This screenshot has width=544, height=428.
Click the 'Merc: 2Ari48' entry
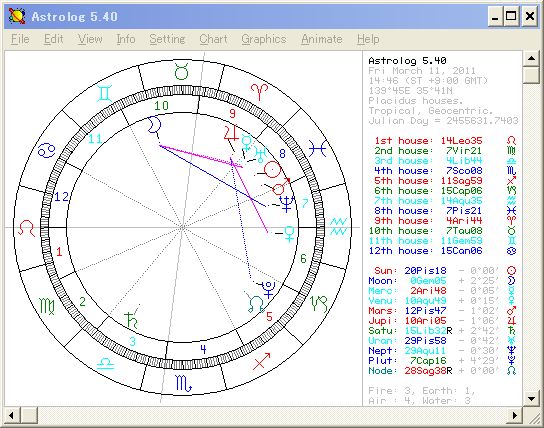tap(443, 291)
